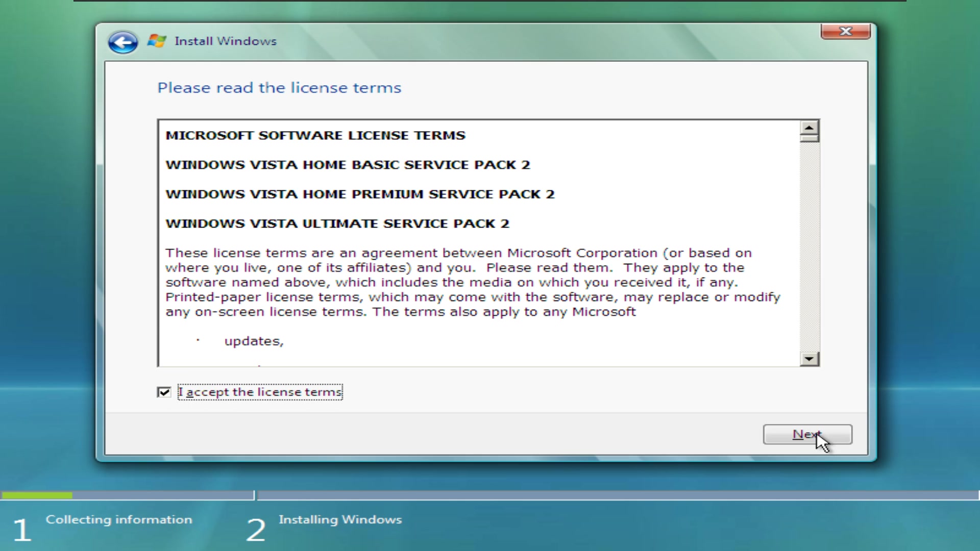Click the green install progress bar segment
Viewport: 980px width, 551px height.
coord(37,495)
